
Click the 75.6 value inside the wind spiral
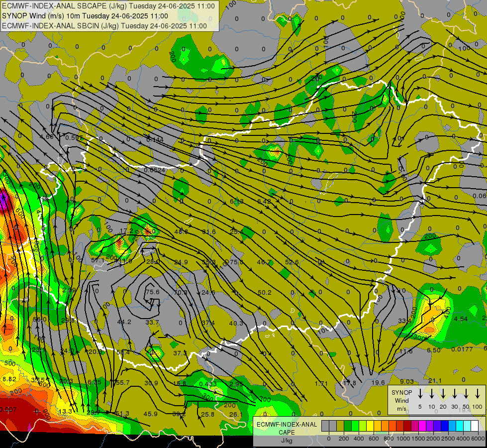(x=153, y=292)
